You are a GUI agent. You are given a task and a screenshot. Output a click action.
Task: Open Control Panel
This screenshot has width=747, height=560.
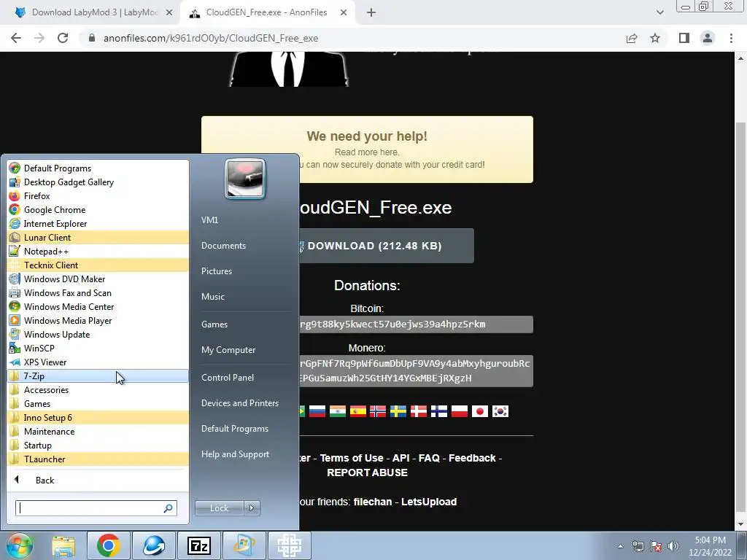(228, 378)
